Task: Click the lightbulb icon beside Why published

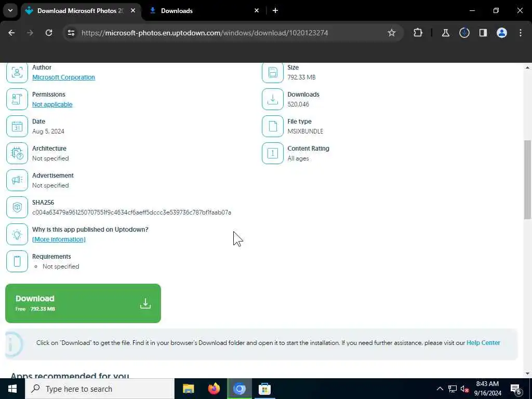Action: click(x=17, y=234)
